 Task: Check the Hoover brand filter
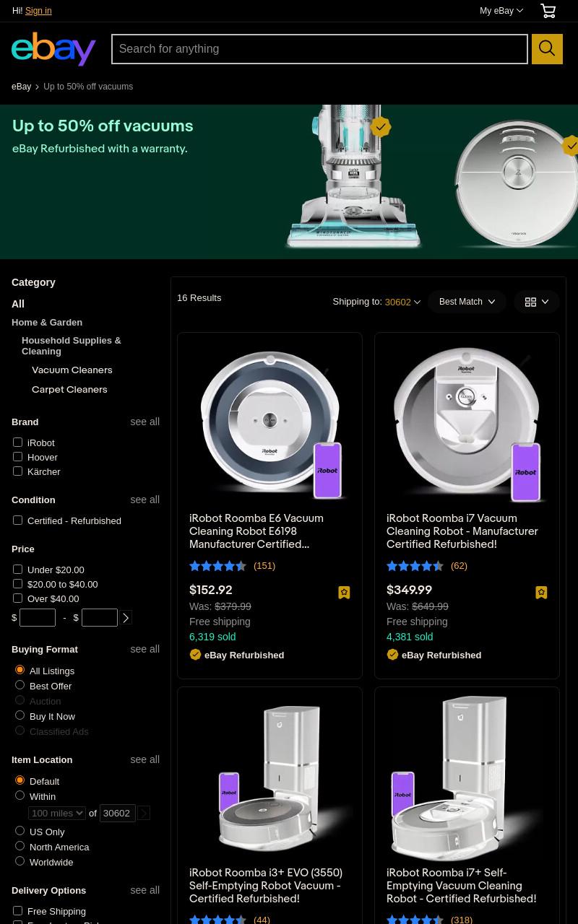(18, 457)
